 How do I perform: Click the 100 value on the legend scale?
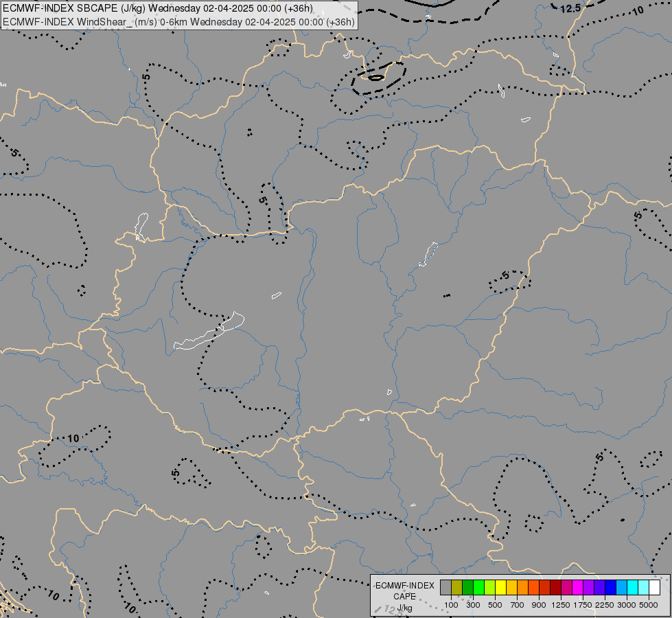(451, 605)
